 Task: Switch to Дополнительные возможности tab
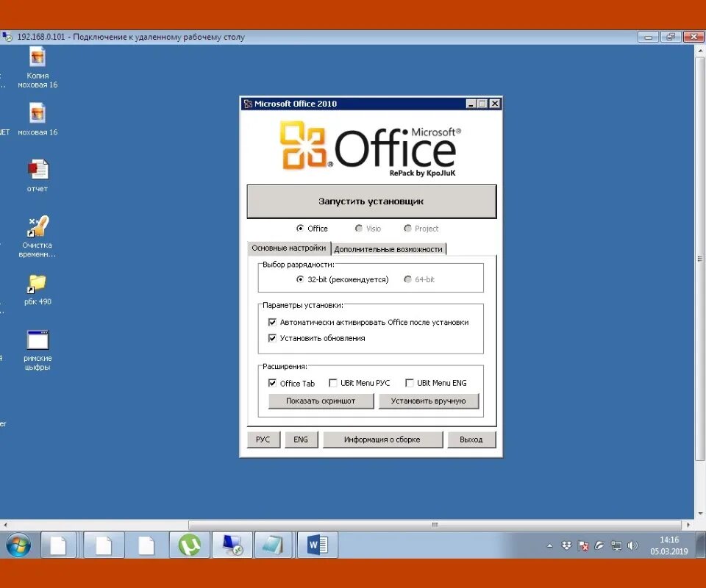pos(388,249)
